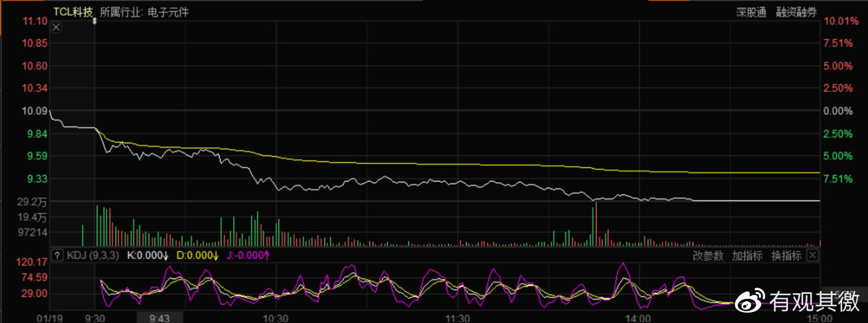
Task: Click the 10:30 time label
Action: click(276, 317)
